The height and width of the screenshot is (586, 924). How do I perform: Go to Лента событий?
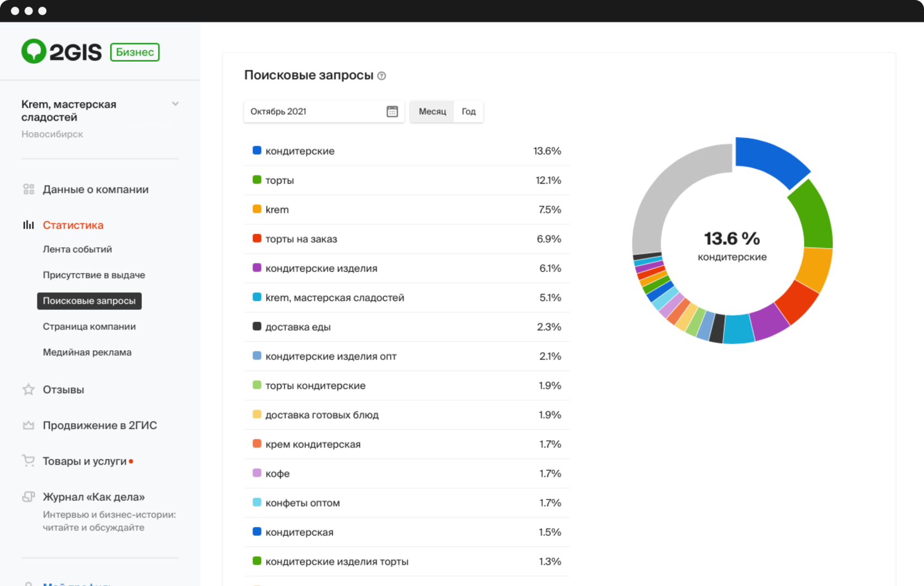[x=78, y=249]
